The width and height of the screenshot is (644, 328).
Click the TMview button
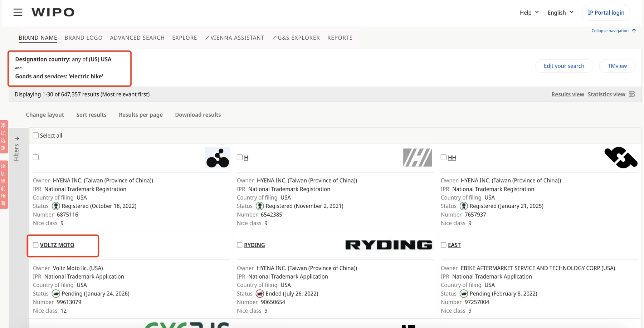click(x=617, y=66)
